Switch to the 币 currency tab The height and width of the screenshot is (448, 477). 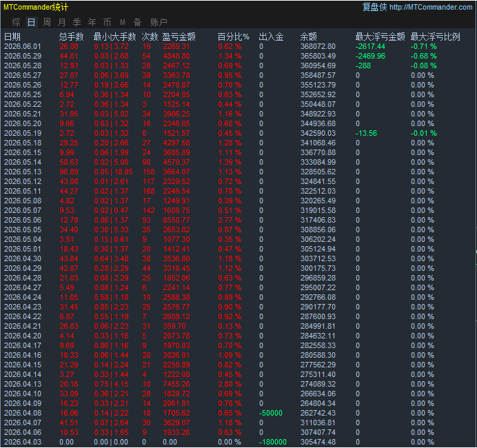(x=107, y=22)
